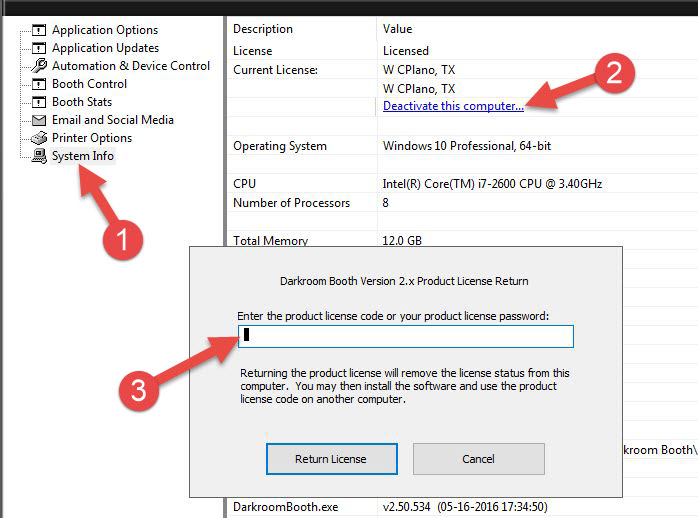This screenshot has height=518, width=698.
Task: Click the Email and Social Media envelope icon
Action: (39, 120)
